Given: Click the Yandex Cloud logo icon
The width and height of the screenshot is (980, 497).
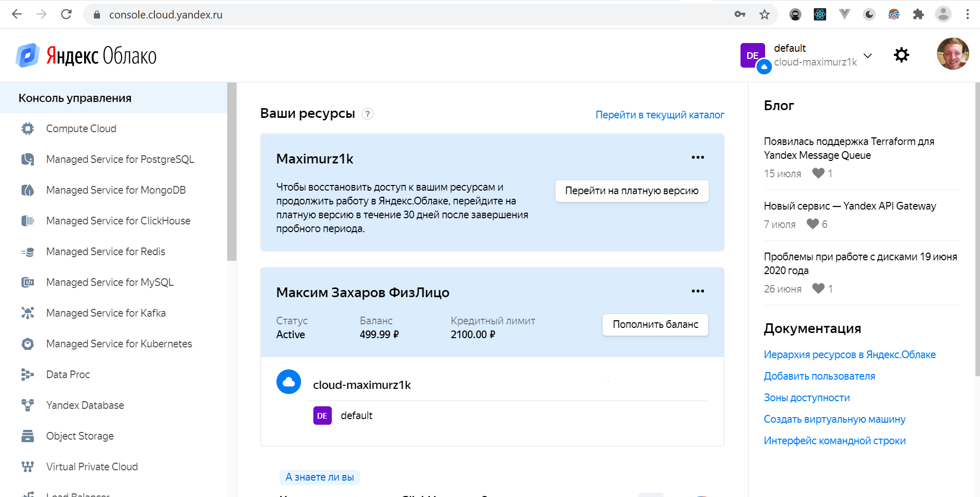Looking at the screenshot, I should click(x=28, y=55).
